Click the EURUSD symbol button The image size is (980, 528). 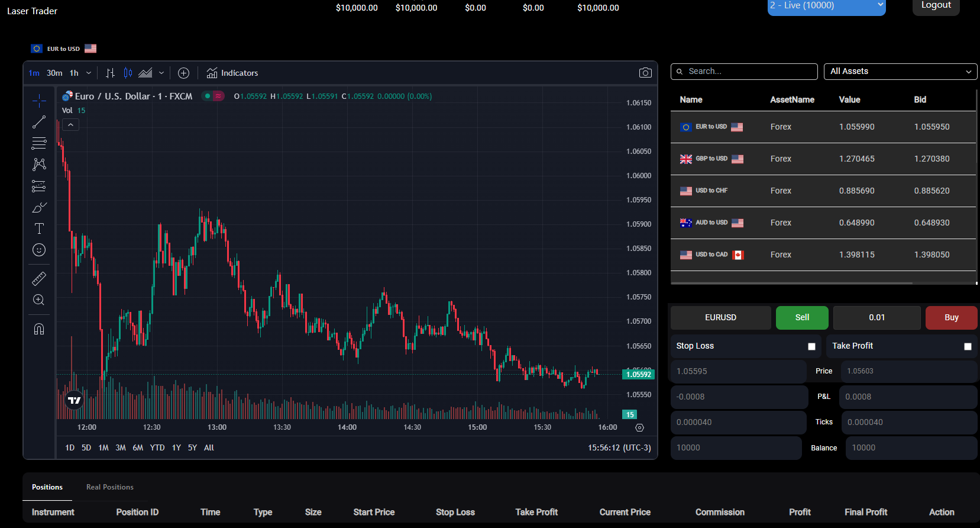[720, 318]
